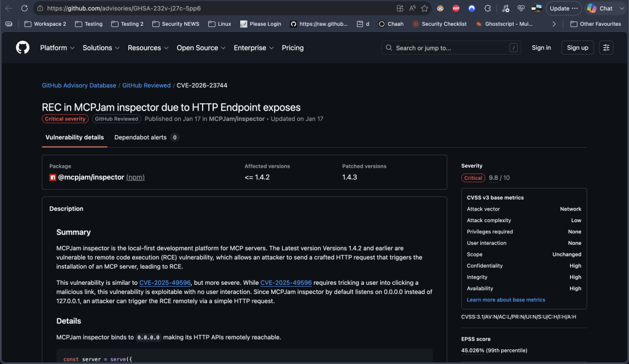
Task: Open Learn more about base metrics
Action: pyautogui.click(x=506, y=300)
